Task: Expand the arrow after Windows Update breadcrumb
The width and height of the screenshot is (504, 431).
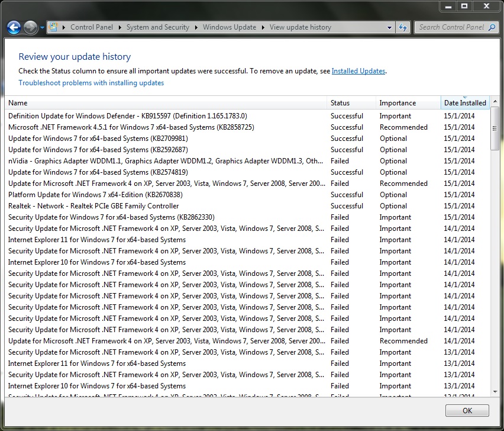Action: (263, 27)
